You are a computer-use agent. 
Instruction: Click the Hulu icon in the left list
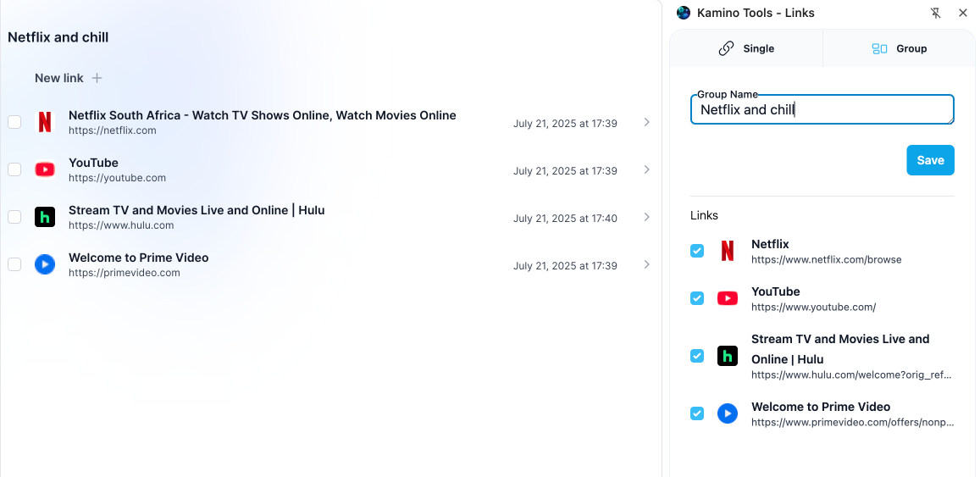pyautogui.click(x=45, y=217)
